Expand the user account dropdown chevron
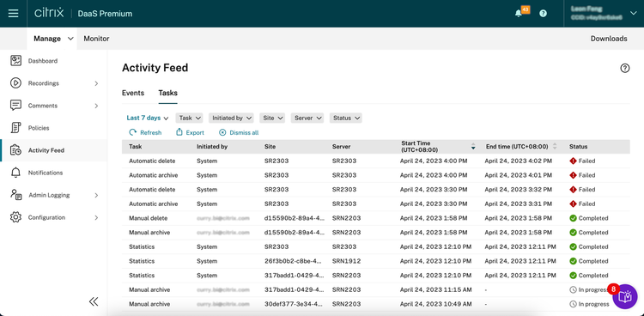This screenshot has height=316, width=644. pyautogui.click(x=633, y=14)
